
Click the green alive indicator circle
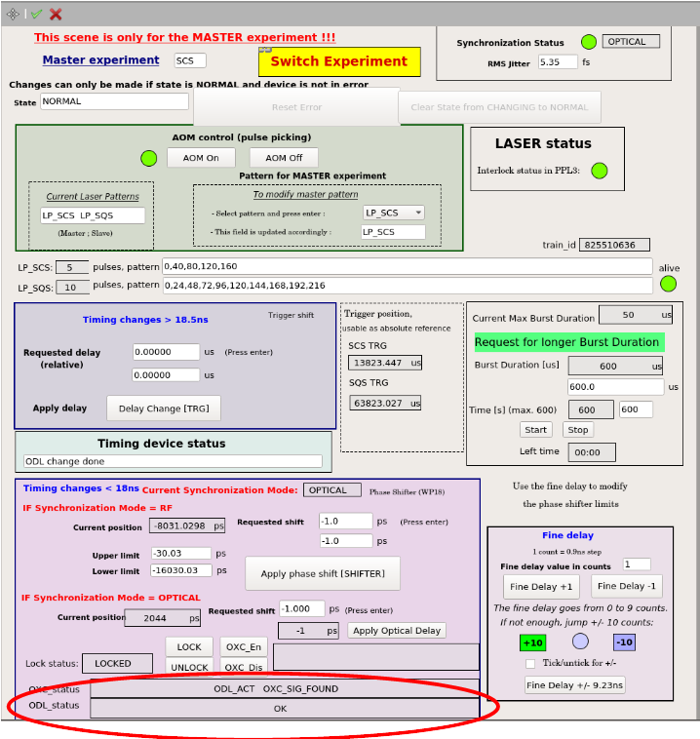pyautogui.click(x=669, y=284)
